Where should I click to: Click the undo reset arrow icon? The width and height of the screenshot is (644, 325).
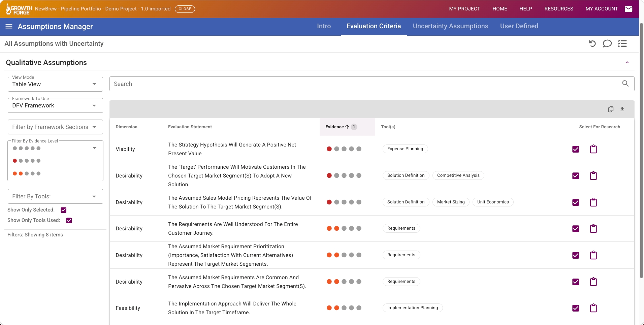click(592, 43)
